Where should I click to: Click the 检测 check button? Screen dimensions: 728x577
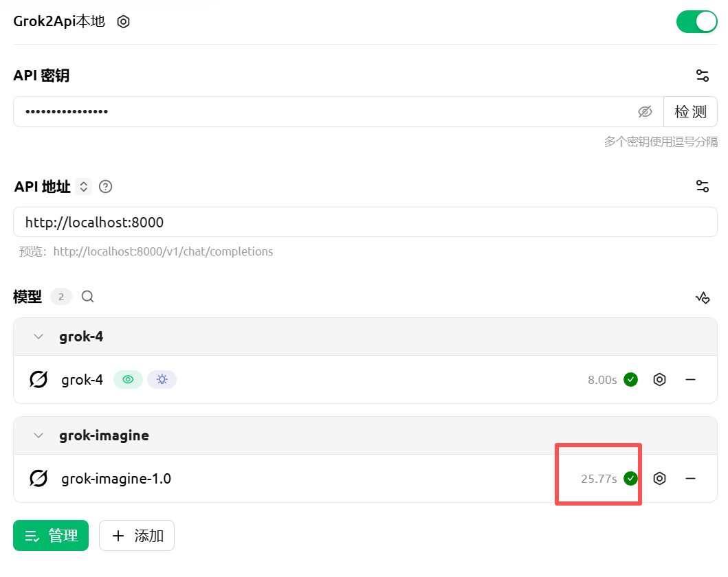[690, 111]
